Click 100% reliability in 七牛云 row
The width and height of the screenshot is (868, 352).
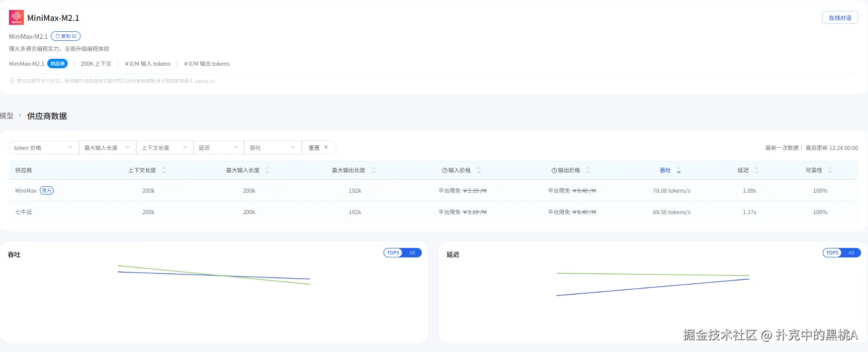click(x=820, y=212)
